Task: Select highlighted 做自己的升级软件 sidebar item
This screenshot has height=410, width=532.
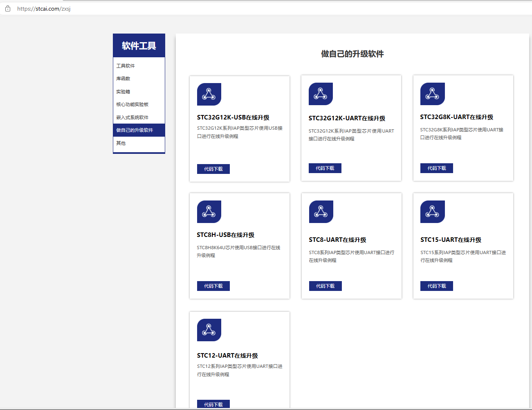Action: (x=139, y=130)
